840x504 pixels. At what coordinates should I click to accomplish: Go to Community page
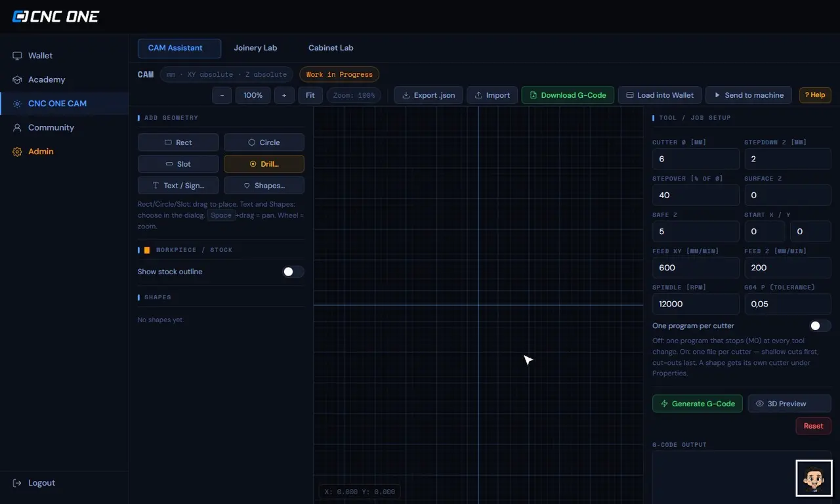point(64,127)
